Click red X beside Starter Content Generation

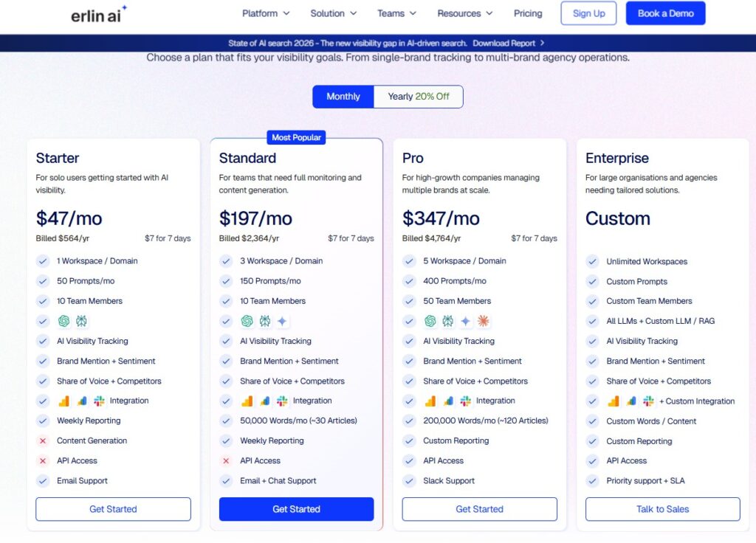43,441
